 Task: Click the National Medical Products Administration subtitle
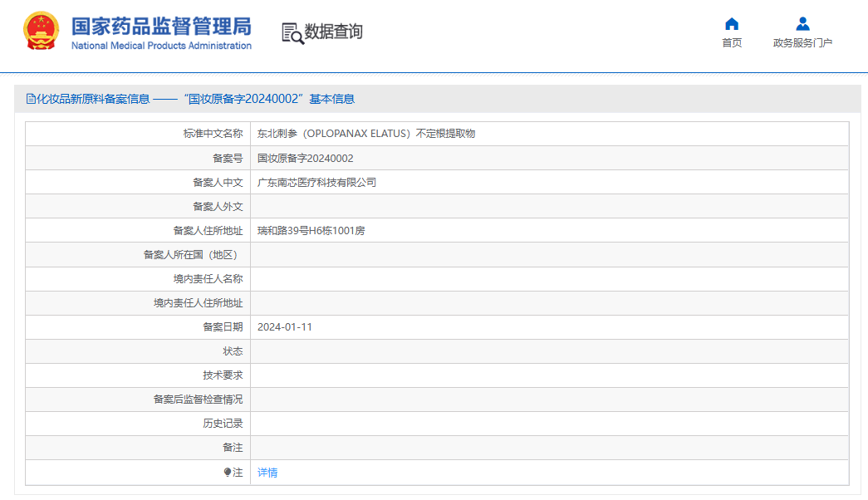coord(162,46)
